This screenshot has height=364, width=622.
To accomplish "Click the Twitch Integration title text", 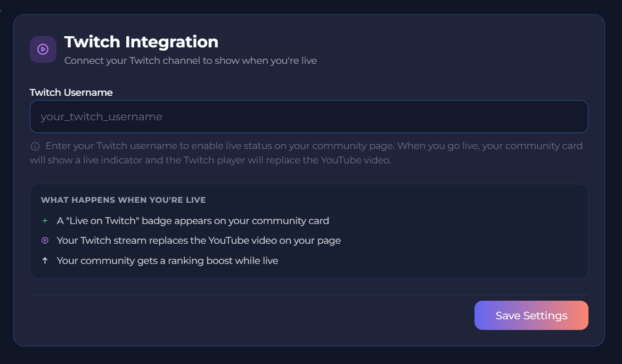I will coord(141,42).
